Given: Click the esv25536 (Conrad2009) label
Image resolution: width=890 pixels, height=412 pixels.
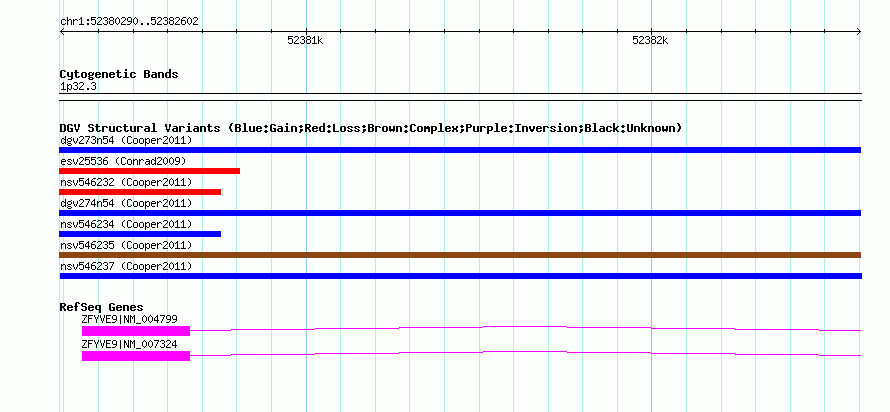Looking at the screenshot, I should coord(123,161).
